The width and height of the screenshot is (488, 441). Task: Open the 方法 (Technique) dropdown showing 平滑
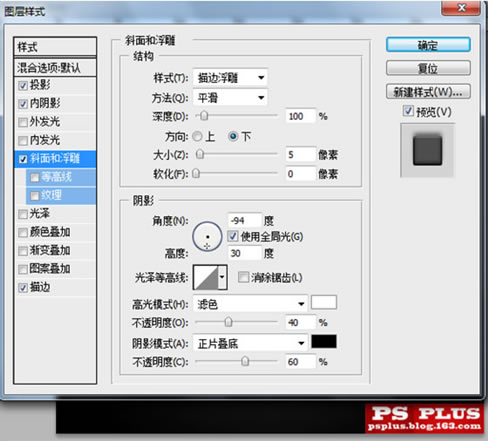click(x=230, y=98)
